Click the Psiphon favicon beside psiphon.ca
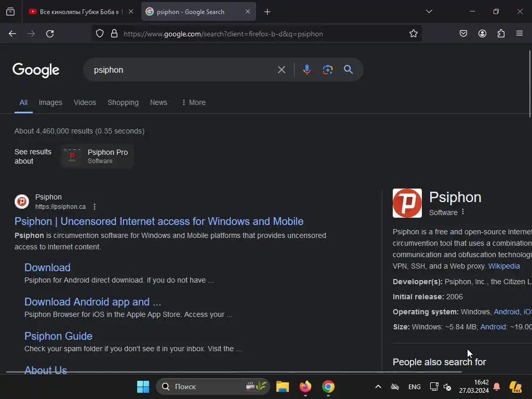The height and width of the screenshot is (399, 532). [x=22, y=202]
